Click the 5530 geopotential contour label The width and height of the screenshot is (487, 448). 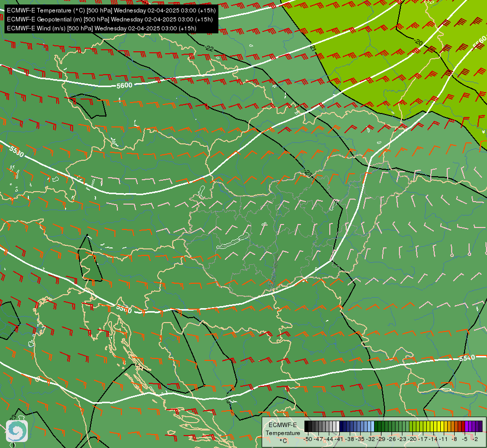(16, 151)
